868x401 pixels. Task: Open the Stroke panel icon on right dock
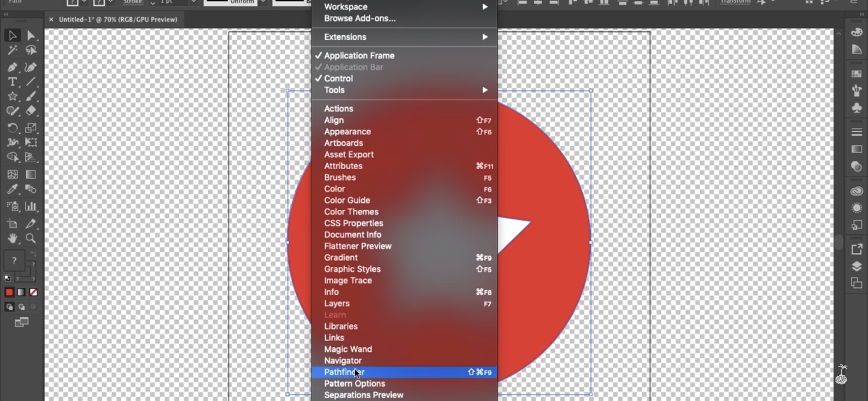tap(856, 132)
